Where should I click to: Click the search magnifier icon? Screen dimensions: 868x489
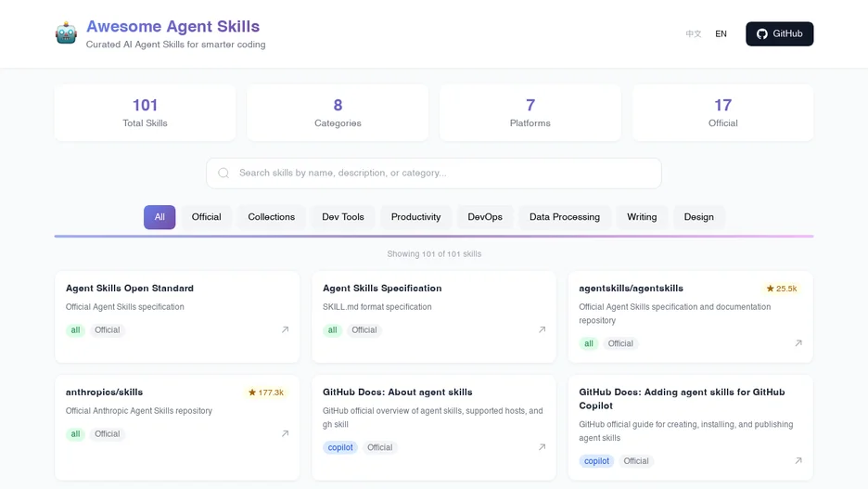(x=223, y=173)
